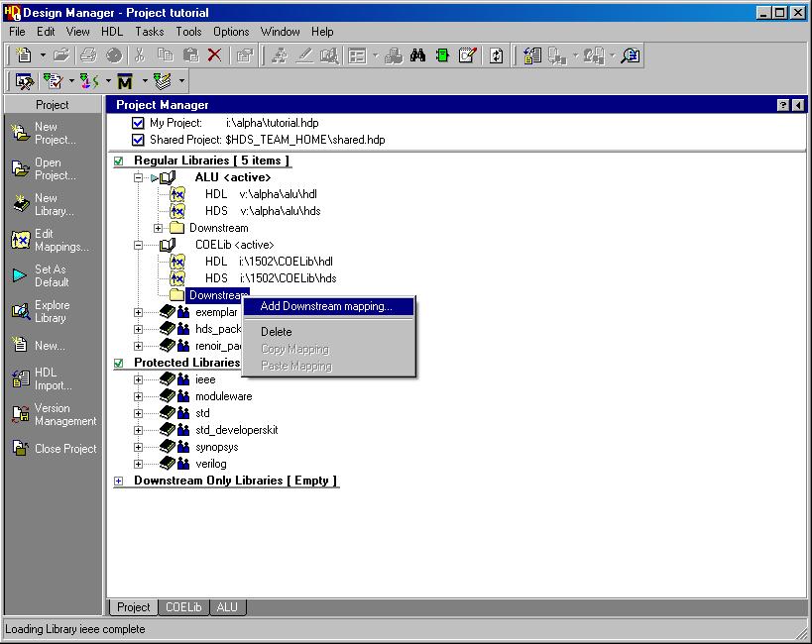Select the COELib HDS mapping row

point(271,278)
